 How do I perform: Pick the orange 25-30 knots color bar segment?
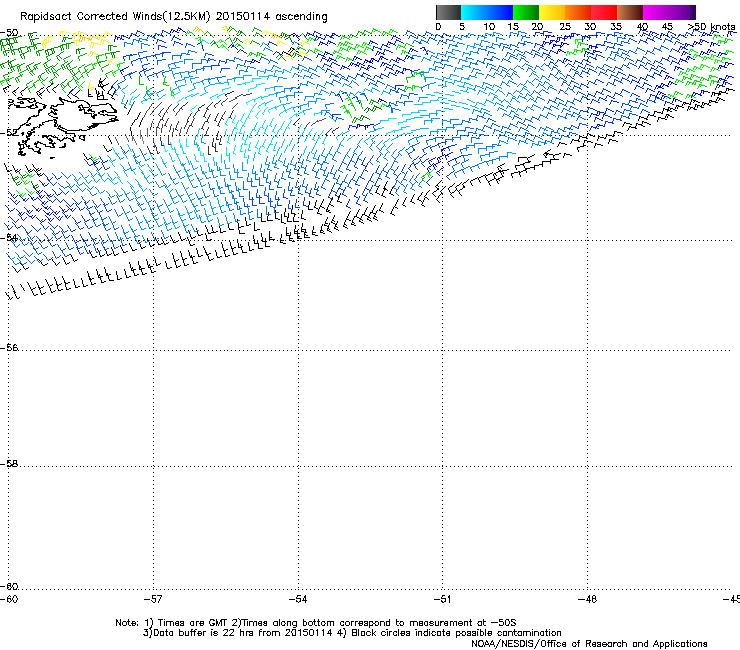click(578, 12)
